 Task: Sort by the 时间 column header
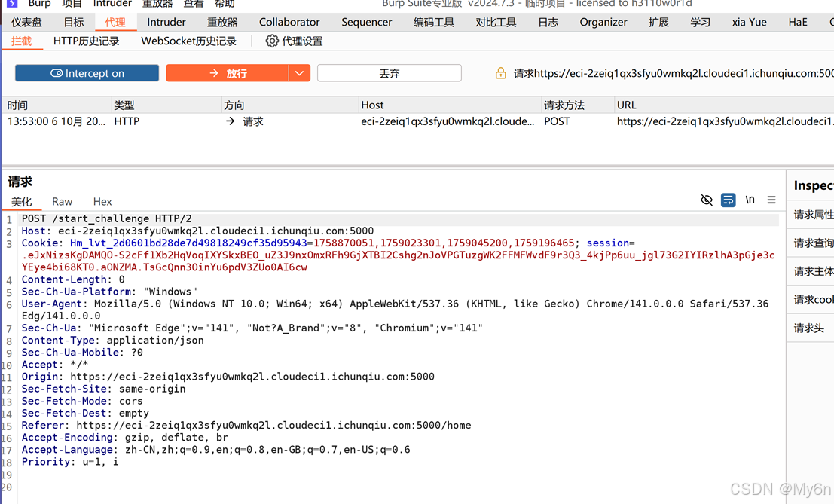(57, 105)
